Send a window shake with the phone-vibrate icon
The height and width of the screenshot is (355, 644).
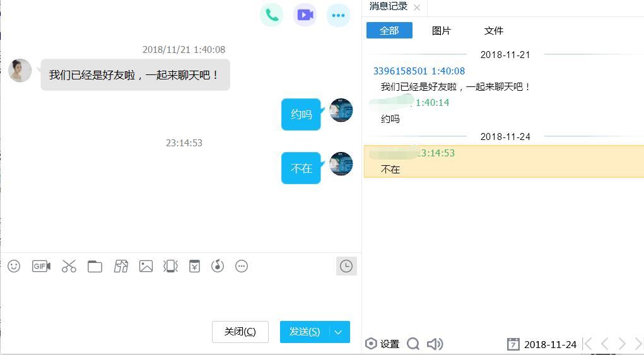click(170, 266)
